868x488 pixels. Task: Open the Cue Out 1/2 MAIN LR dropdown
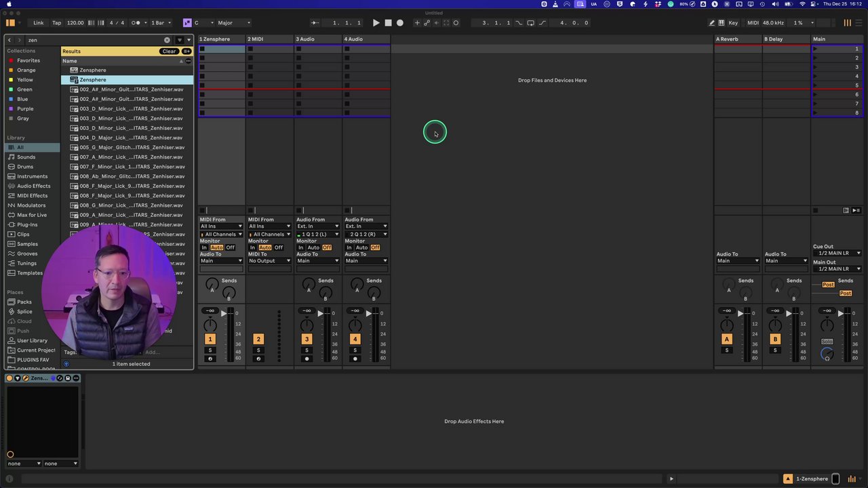(837, 253)
